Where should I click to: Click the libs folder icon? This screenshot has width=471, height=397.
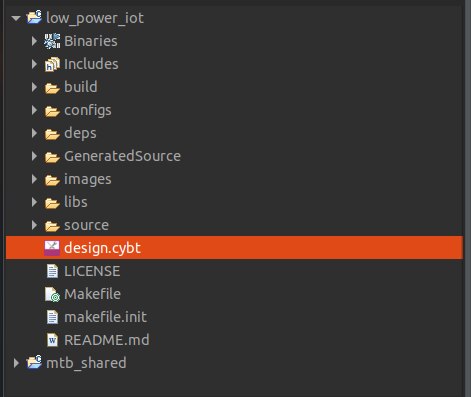52,203
